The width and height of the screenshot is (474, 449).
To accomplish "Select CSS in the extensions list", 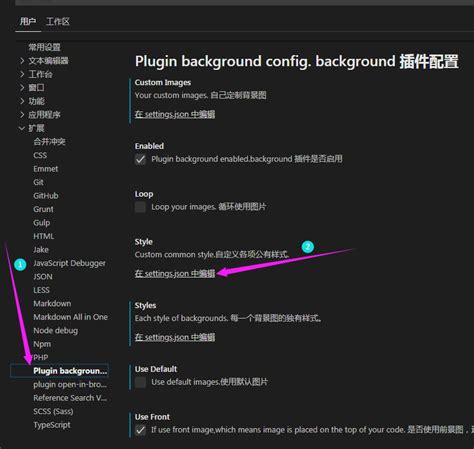I will tap(40, 155).
